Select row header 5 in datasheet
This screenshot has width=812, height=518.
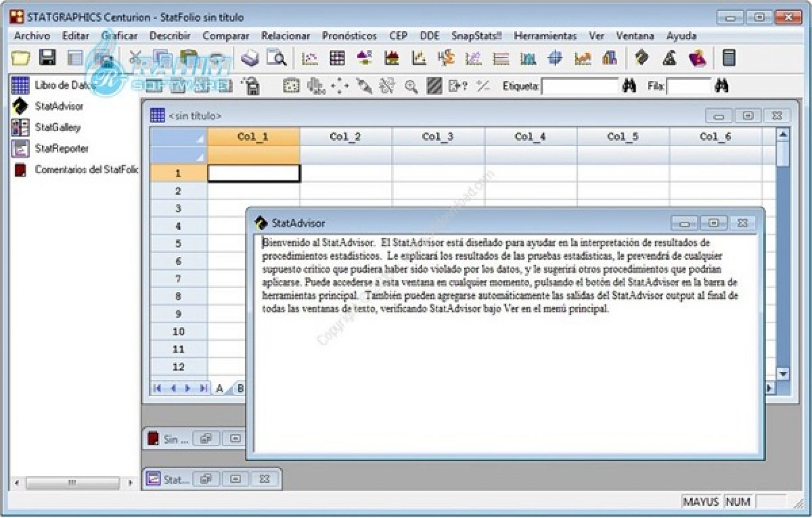(178, 244)
